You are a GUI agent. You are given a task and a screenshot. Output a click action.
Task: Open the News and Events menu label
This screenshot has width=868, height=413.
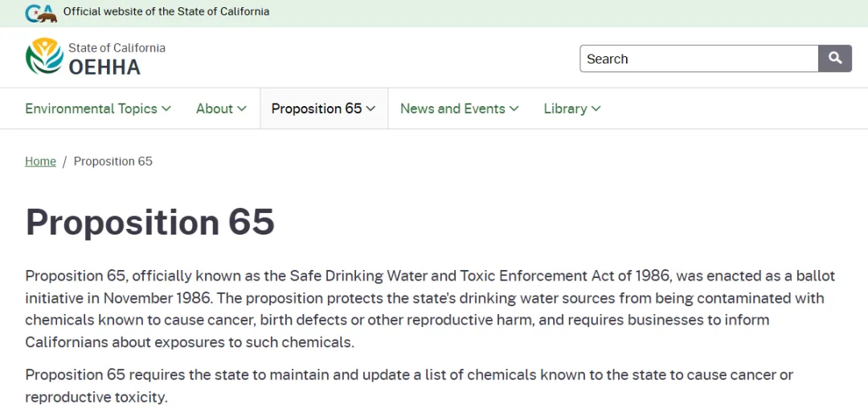point(452,108)
